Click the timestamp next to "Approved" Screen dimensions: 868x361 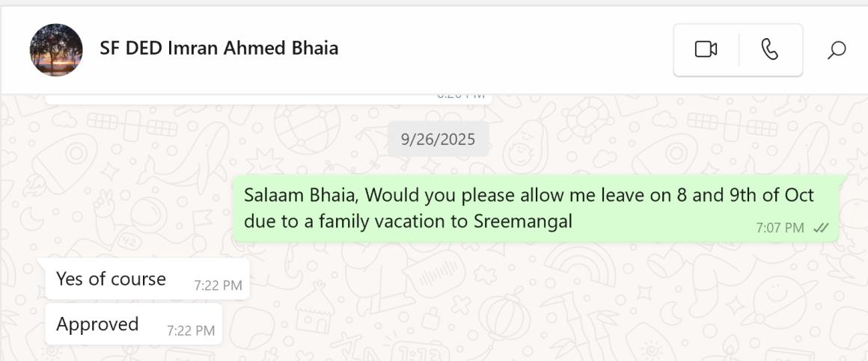(x=190, y=330)
